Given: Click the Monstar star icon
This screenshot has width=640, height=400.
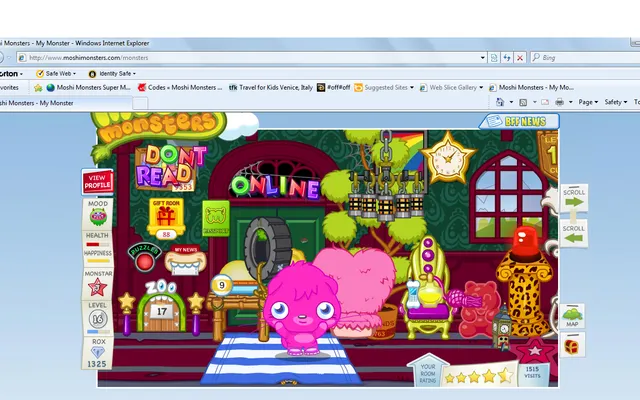Looking at the screenshot, I should (x=98, y=287).
